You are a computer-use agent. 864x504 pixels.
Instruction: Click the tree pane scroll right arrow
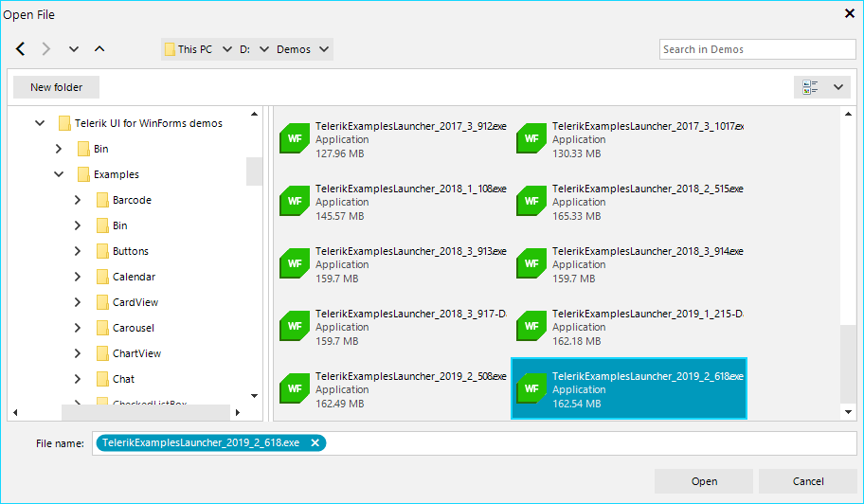coord(238,412)
